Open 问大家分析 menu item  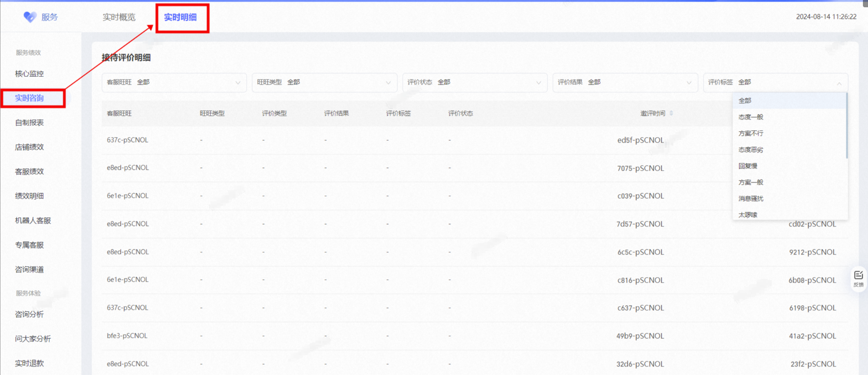pyautogui.click(x=33, y=339)
